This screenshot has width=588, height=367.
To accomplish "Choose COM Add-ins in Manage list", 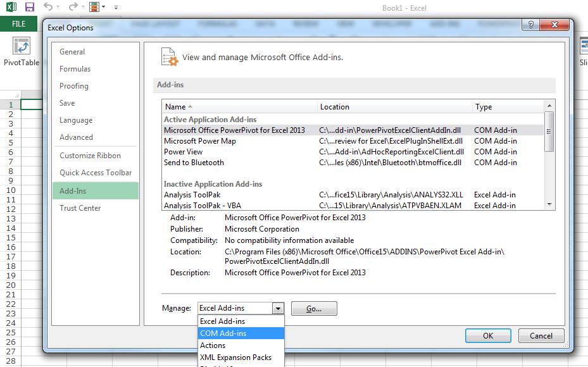I will (x=241, y=333).
